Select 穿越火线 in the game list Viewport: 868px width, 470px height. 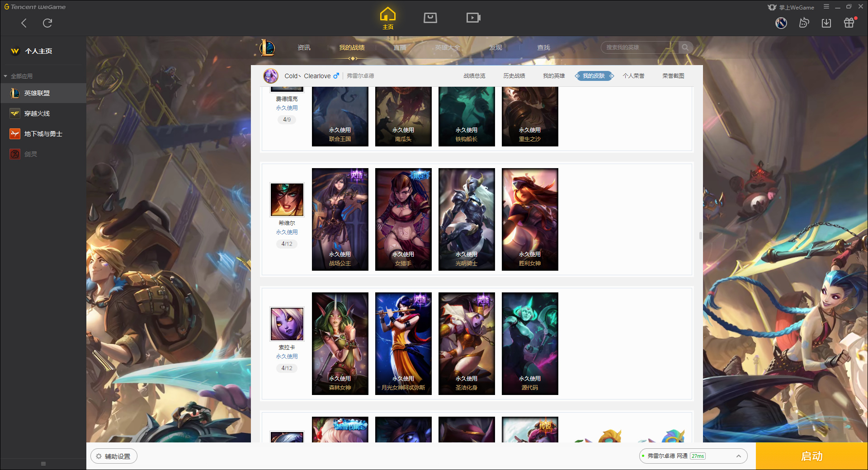[x=43, y=113]
